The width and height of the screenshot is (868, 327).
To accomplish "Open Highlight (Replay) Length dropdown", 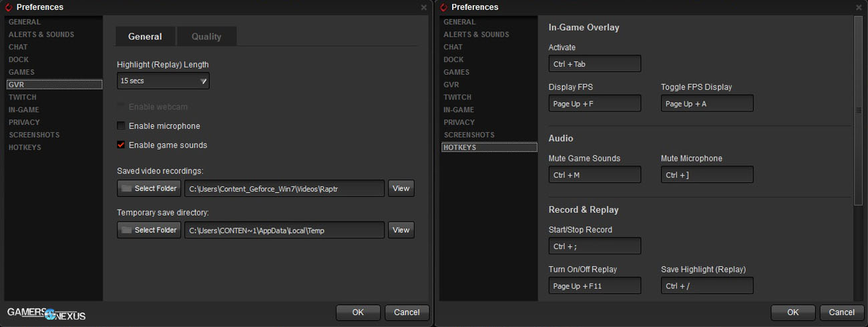I will (x=163, y=81).
